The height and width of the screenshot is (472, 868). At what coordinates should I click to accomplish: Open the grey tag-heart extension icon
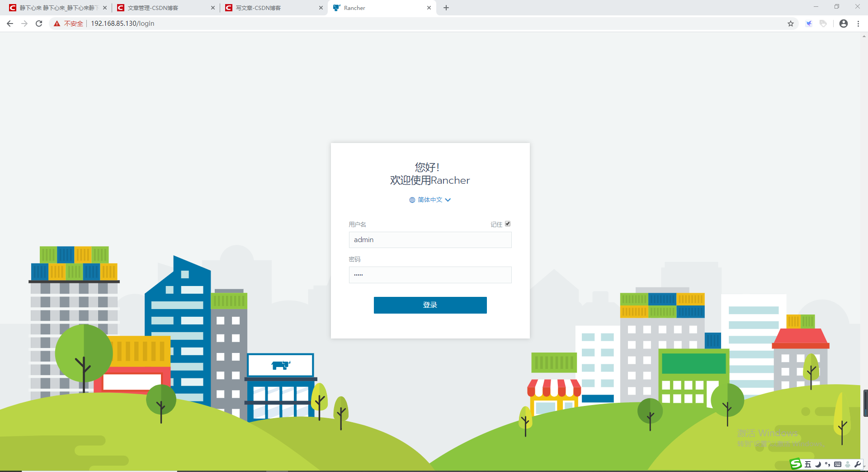823,24
